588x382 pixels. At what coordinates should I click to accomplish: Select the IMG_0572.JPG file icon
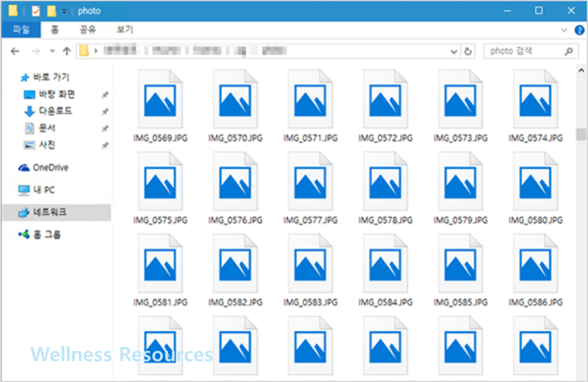pyautogui.click(x=385, y=99)
